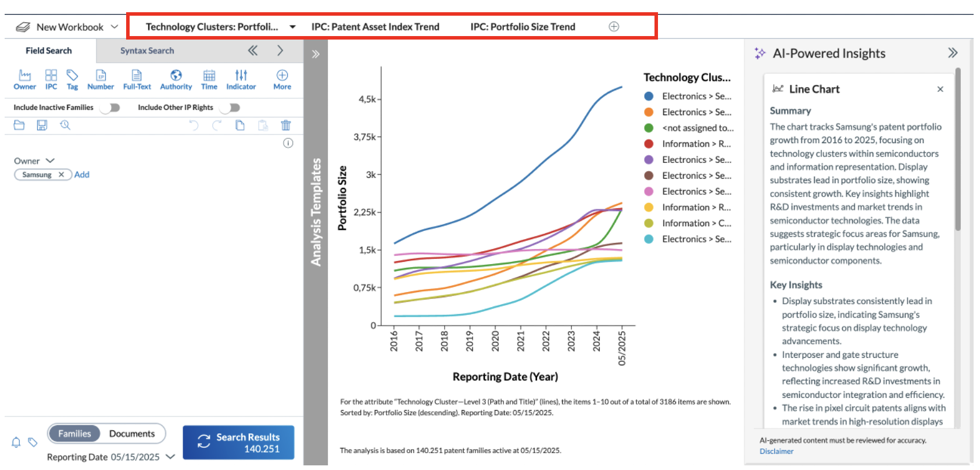The width and height of the screenshot is (980, 470).
Task: Open the Time calendar icon
Action: 209,76
